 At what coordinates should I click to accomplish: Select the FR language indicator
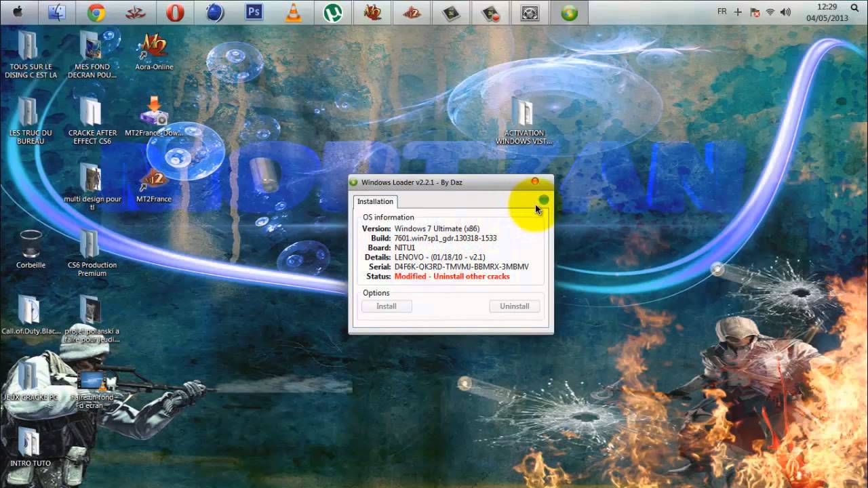point(722,12)
